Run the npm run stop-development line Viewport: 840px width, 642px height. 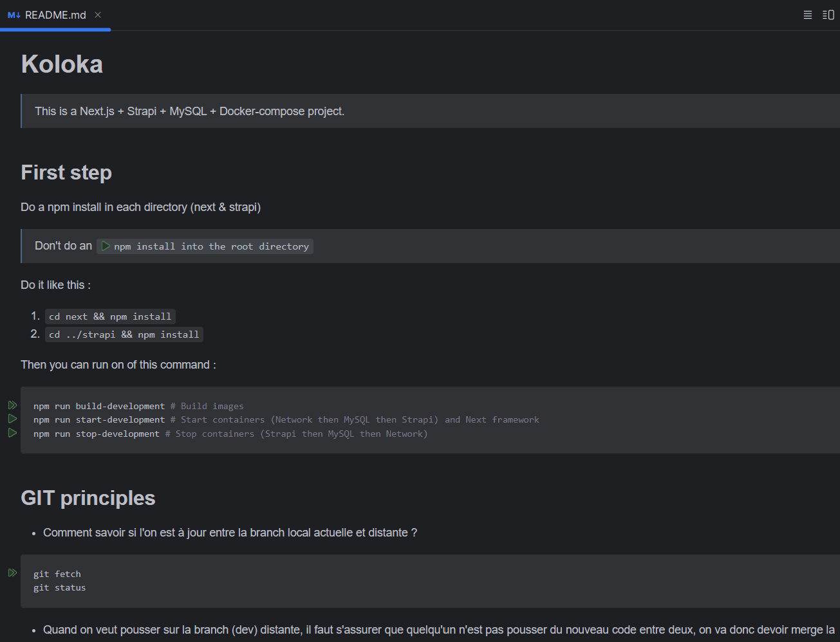pos(12,433)
